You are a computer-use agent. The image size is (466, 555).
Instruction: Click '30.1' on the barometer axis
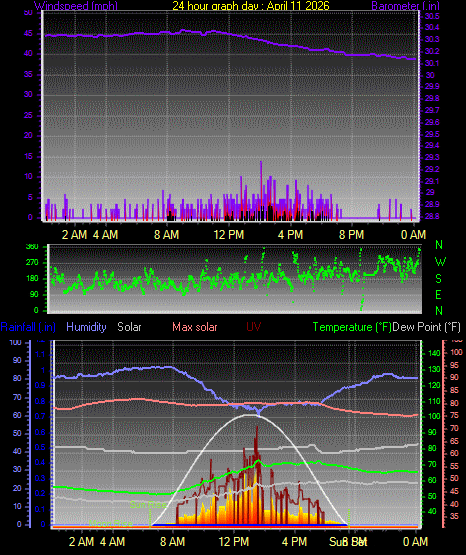432,63
